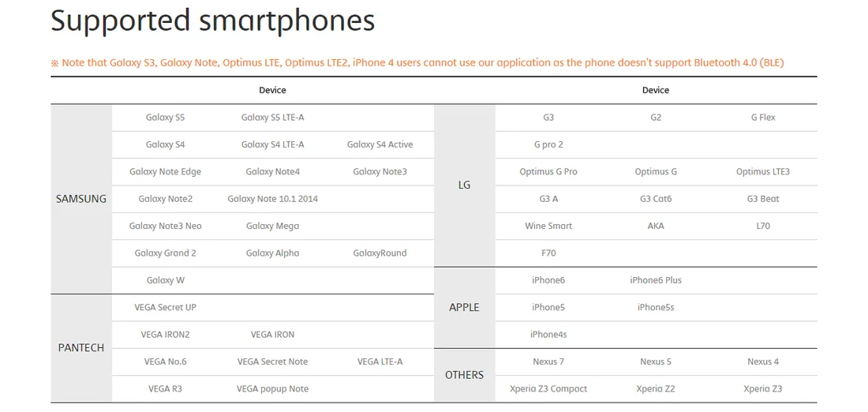This screenshot has width=868, height=412.
Task: Select the 'Galaxy Note2' cell
Action: (166, 199)
